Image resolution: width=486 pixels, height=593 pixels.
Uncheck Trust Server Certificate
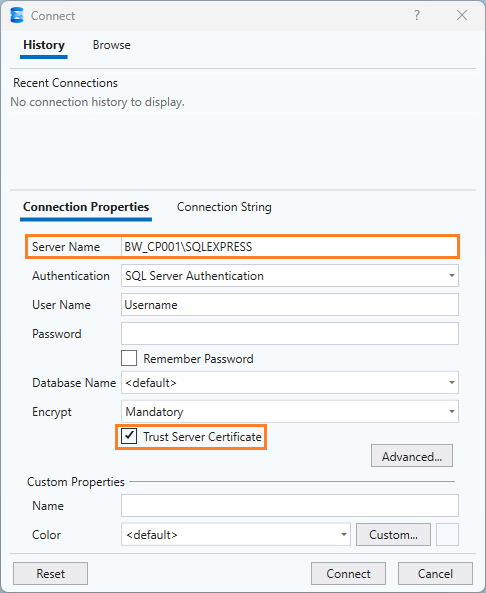tap(129, 436)
